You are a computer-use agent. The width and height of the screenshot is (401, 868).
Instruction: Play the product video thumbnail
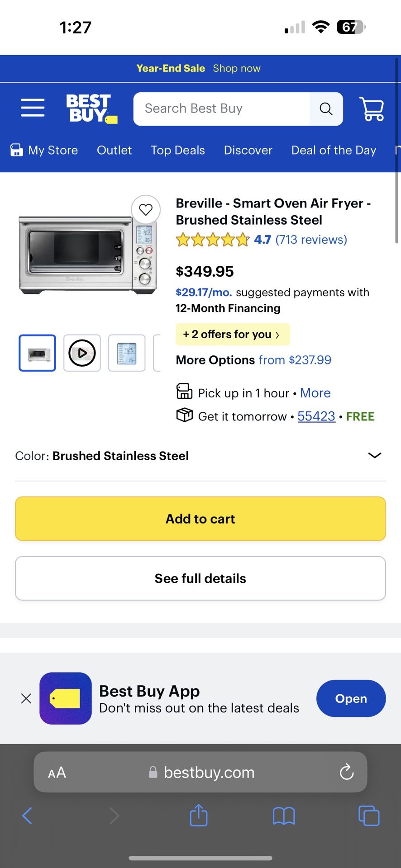click(82, 353)
